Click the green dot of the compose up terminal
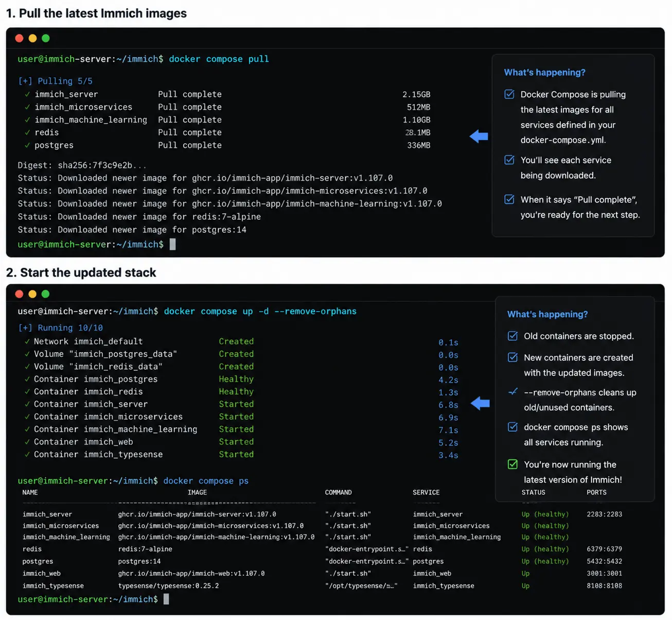 (x=45, y=294)
